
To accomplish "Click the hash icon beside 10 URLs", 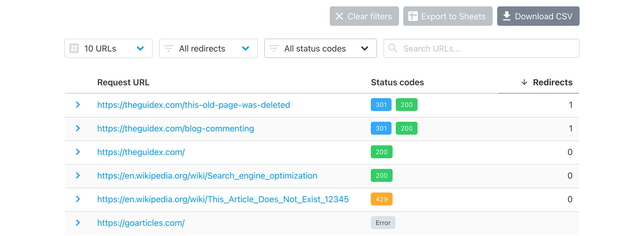I will (74, 48).
